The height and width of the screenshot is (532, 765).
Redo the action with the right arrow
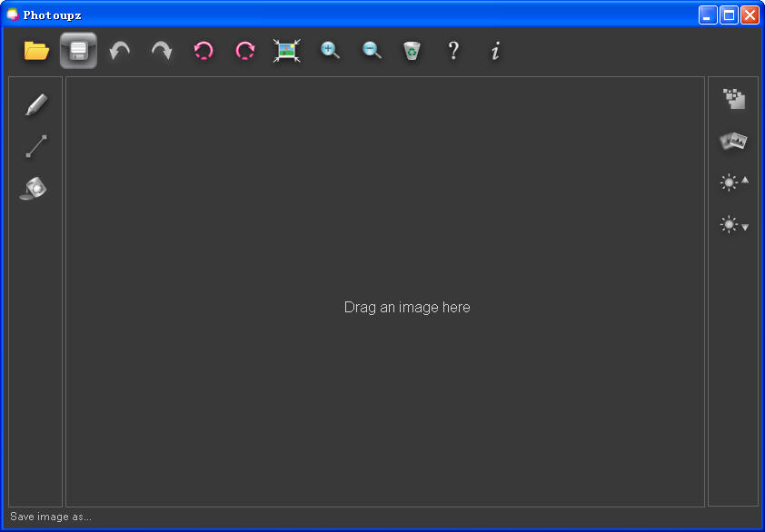pos(162,51)
